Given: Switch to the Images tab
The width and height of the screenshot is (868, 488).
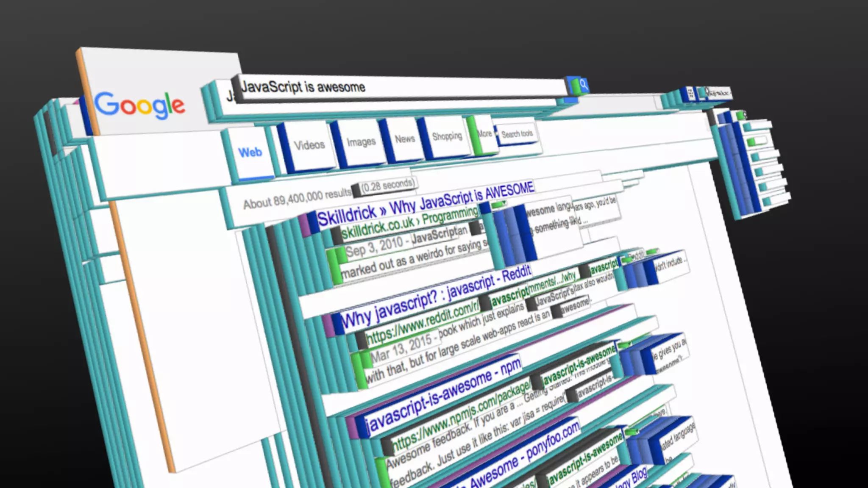Looking at the screenshot, I should (361, 142).
